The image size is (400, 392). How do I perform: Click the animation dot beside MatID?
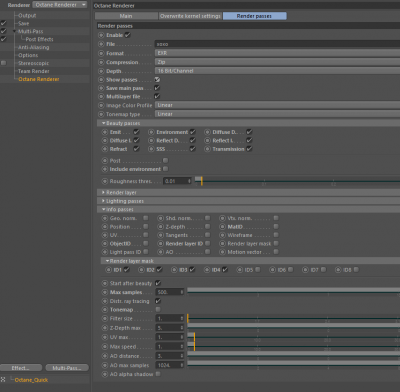click(x=222, y=227)
